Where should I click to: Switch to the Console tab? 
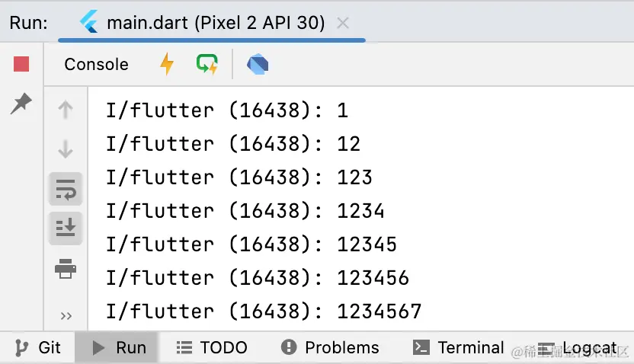[96, 65]
